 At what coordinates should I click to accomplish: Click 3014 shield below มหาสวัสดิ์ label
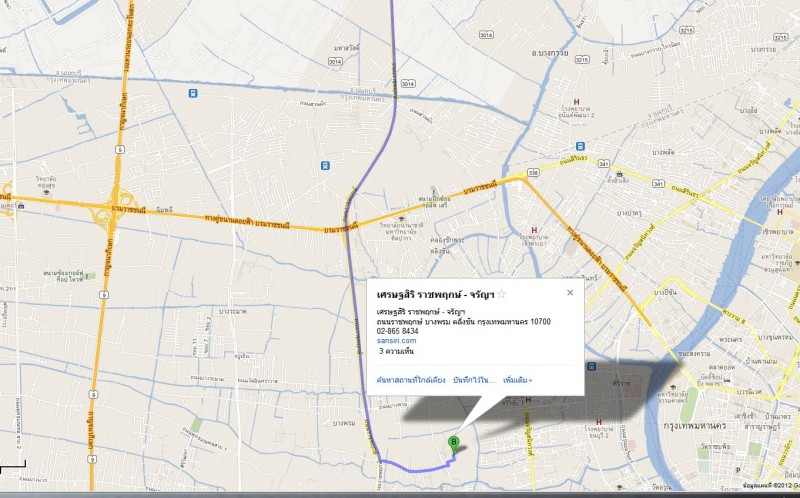pyautogui.click(x=335, y=61)
